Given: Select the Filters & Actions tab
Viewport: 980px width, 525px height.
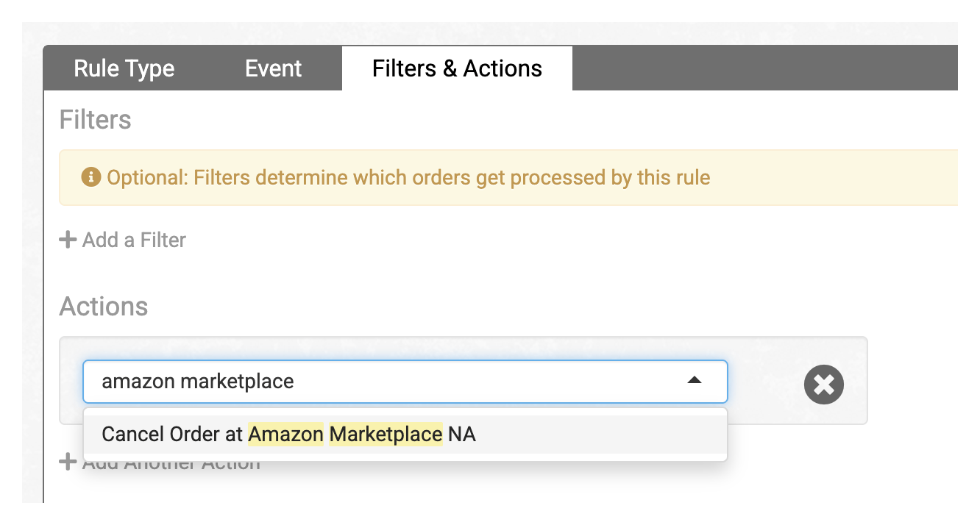Looking at the screenshot, I should [457, 68].
